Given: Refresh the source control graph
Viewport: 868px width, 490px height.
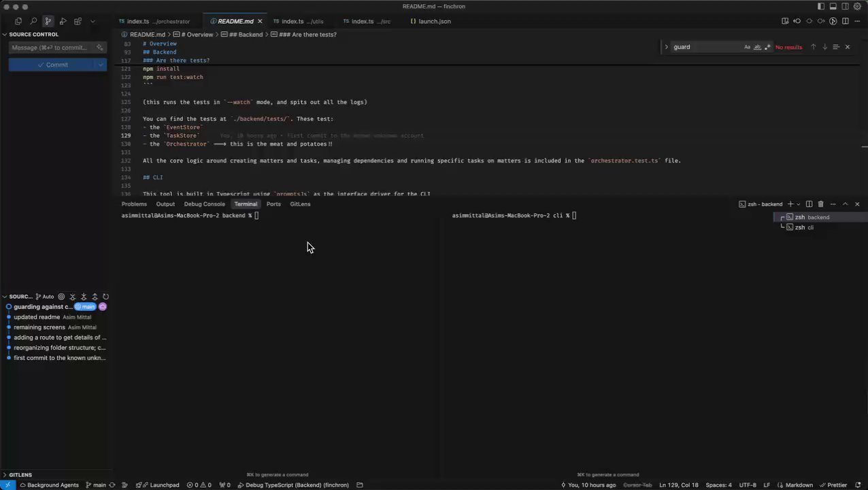Looking at the screenshot, I should pyautogui.click(x=105, y=297).
